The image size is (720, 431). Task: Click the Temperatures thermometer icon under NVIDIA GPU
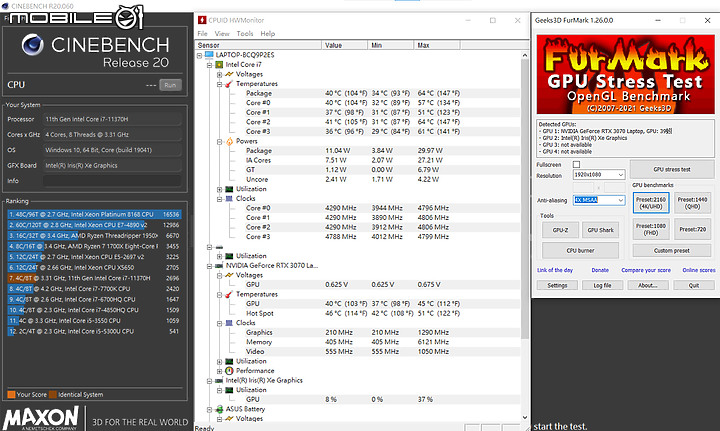click(229, 294)
